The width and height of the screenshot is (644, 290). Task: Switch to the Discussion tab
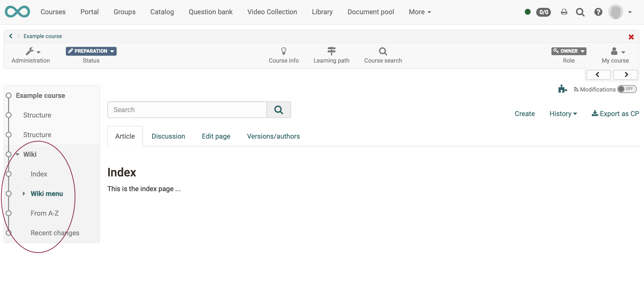point(168,136)
